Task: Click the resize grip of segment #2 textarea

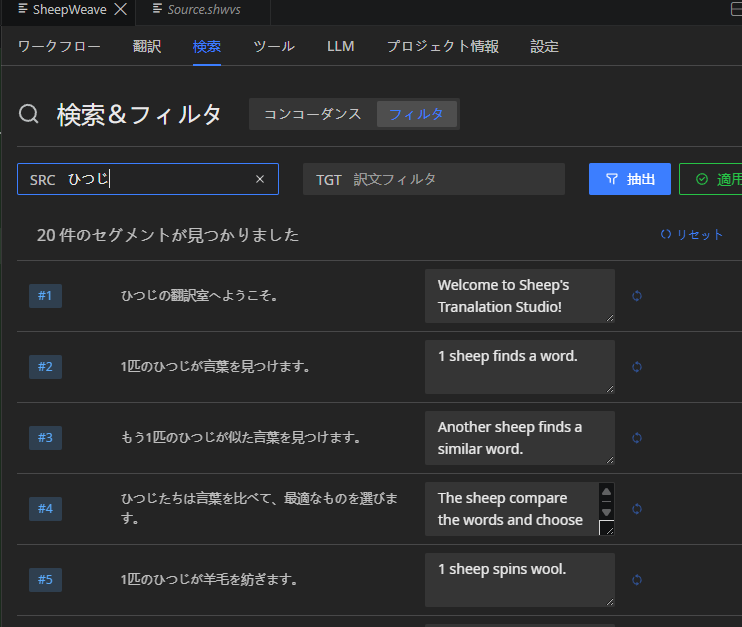Action: [x=610, y=389]
